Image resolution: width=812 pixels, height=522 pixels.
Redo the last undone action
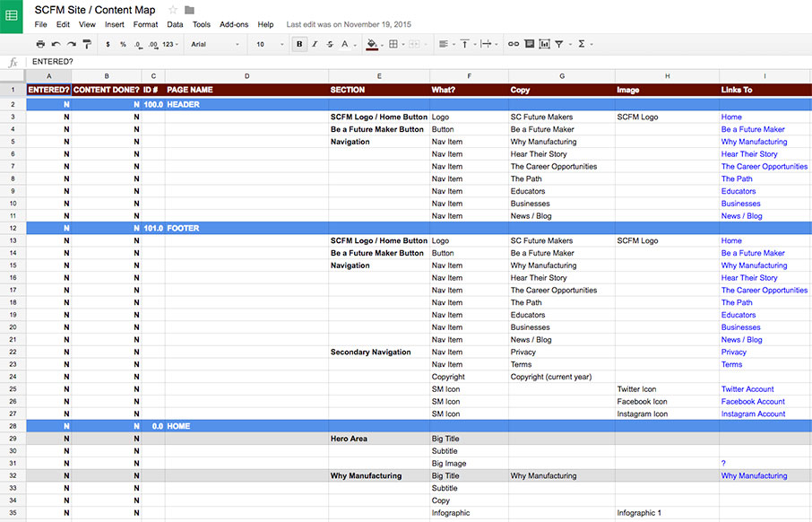(72, 44)
